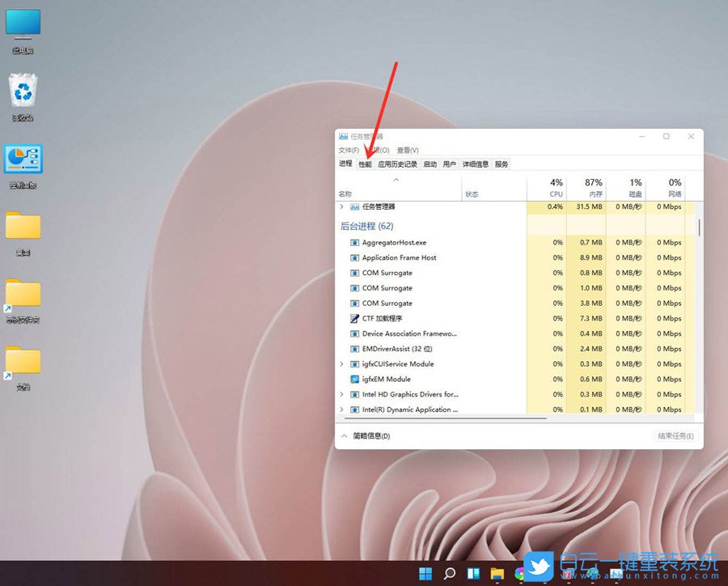Expand the igfxCUIService Module process

[341, 363]
